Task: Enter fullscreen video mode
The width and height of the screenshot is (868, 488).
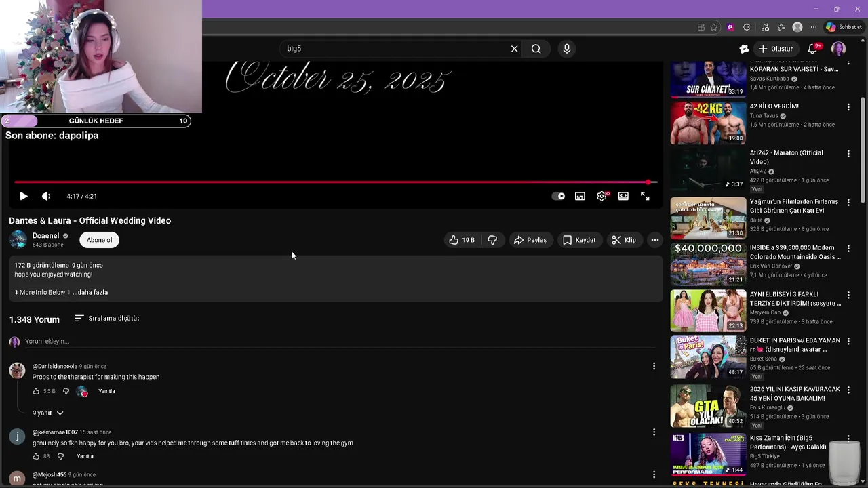Action: point(645,196)
